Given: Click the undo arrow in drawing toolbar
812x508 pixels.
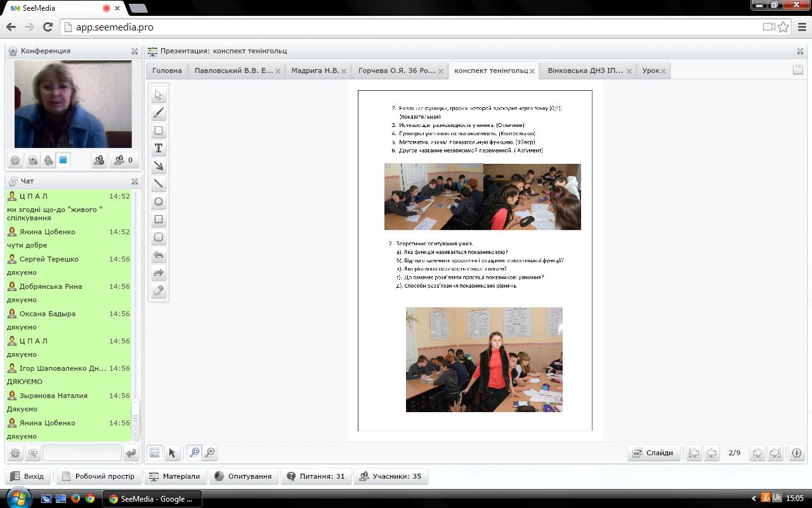Looking at the screenshot, I should pyautogui.click(x=159, y=255).
